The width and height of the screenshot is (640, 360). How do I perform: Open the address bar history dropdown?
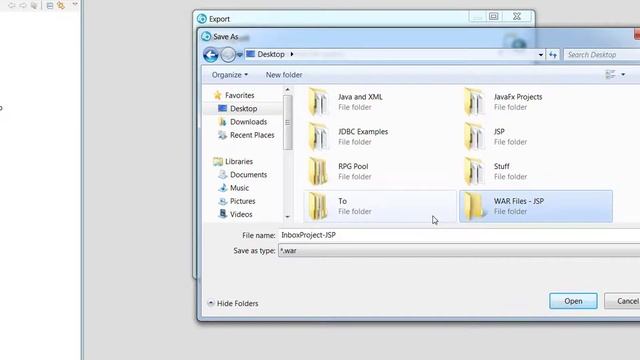coord(541,55)
